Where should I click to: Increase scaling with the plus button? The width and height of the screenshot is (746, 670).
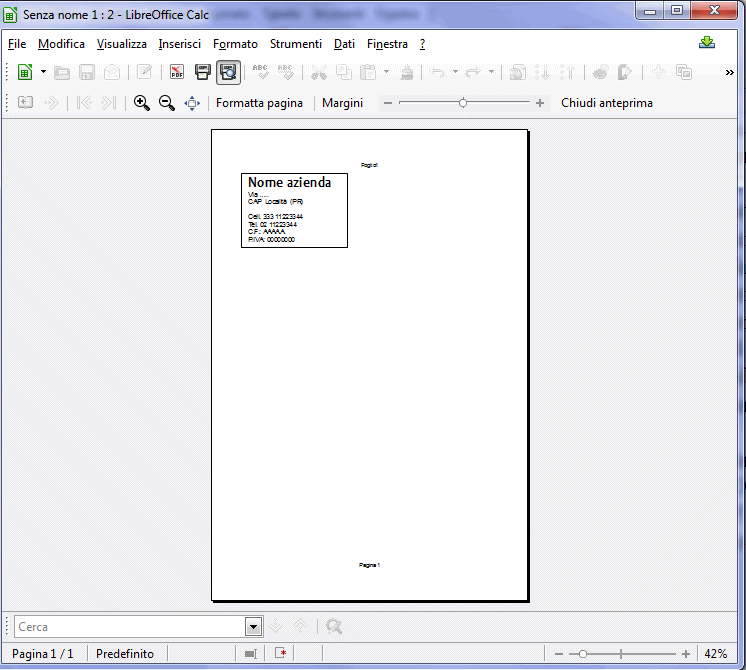[540, 103]
